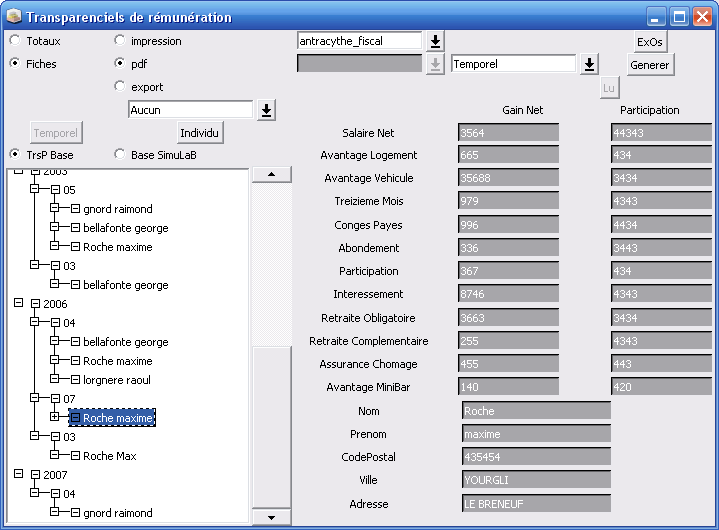This screenshot has width=719, height=530.
Task: Click the Generer button
Action: pyautogui.click(x=650, y=64)
